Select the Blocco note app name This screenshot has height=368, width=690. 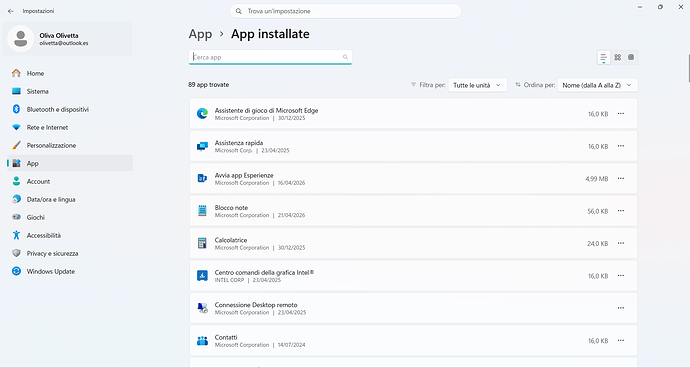click(231, 208)
